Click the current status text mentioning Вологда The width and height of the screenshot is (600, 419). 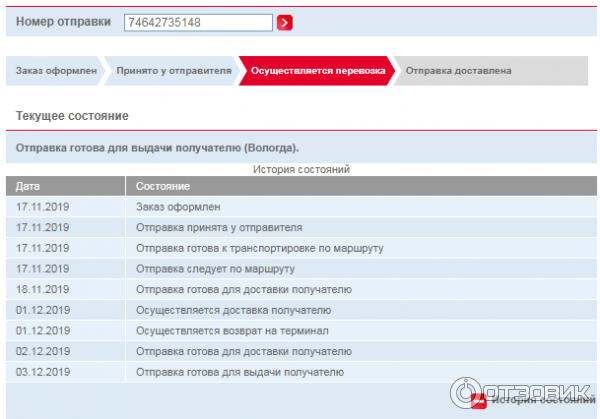point(157,147)
